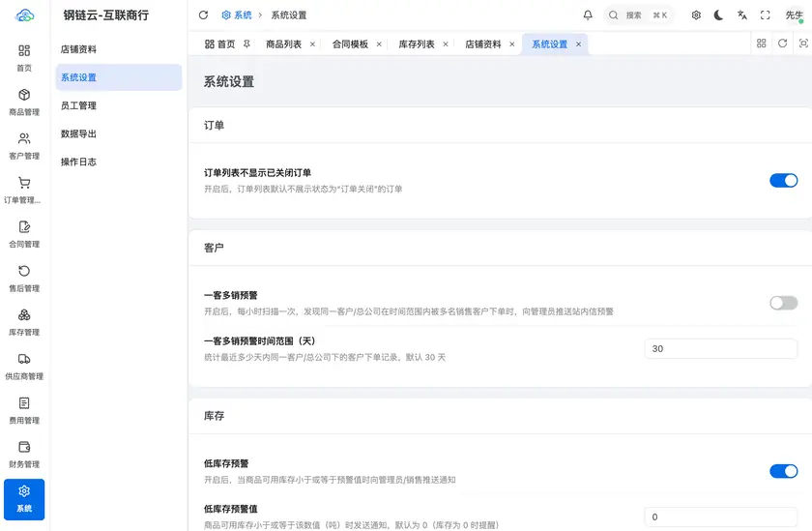Edit 一客多销预警时间范围 field with 30
Screen dimensions: 812x531
pos(721,348)
